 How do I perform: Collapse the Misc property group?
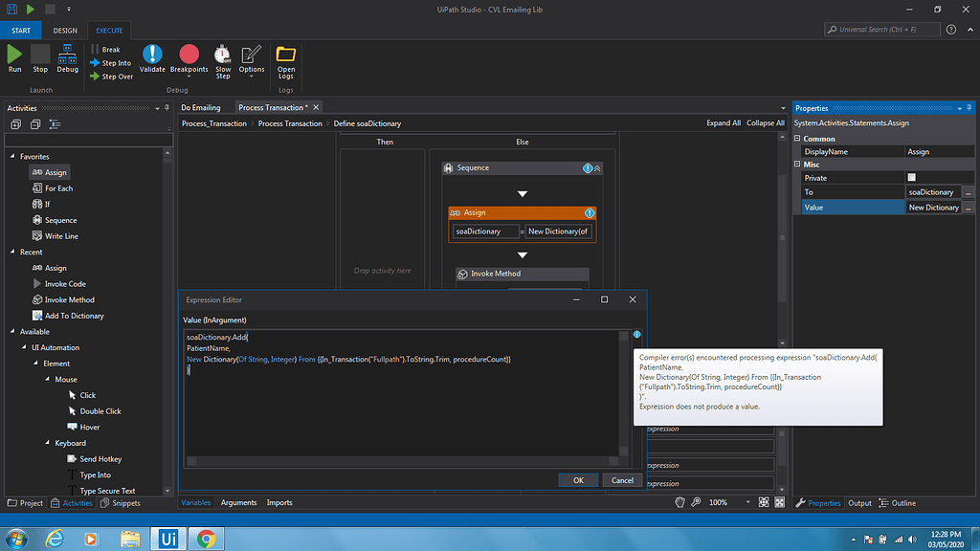(798, 165)
